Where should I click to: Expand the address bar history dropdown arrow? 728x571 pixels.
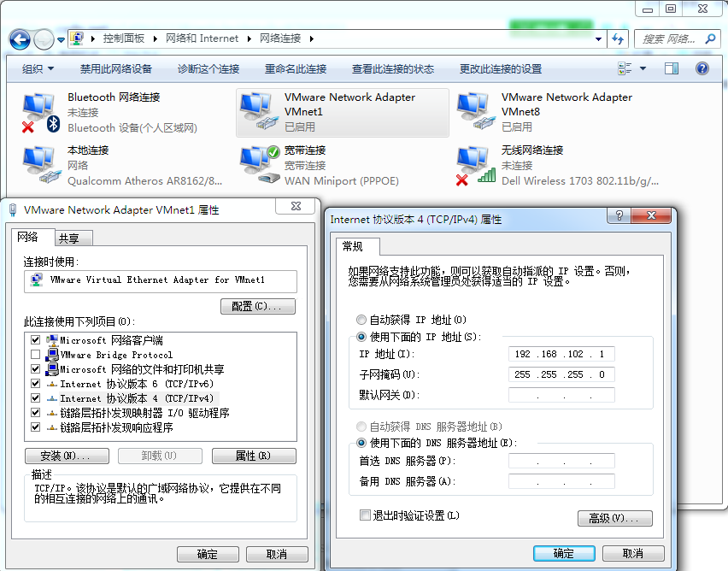(598, 39)
